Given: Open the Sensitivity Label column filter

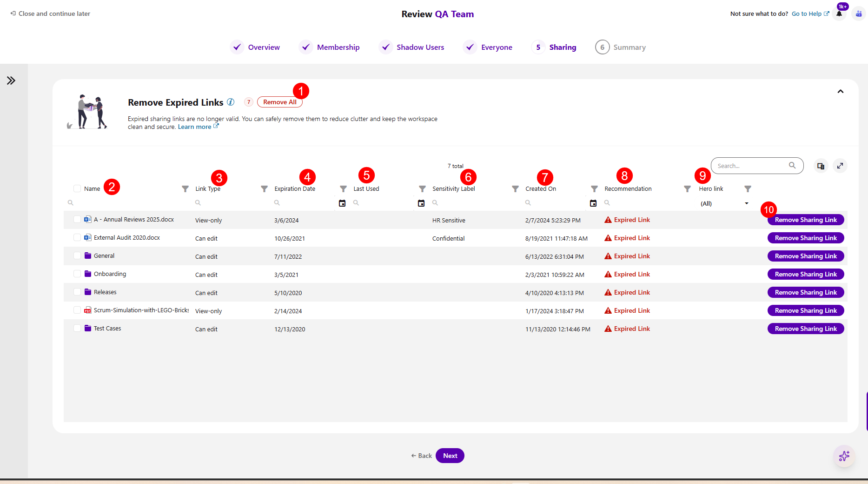Looking at the screenshot, I should pos(515,189).
